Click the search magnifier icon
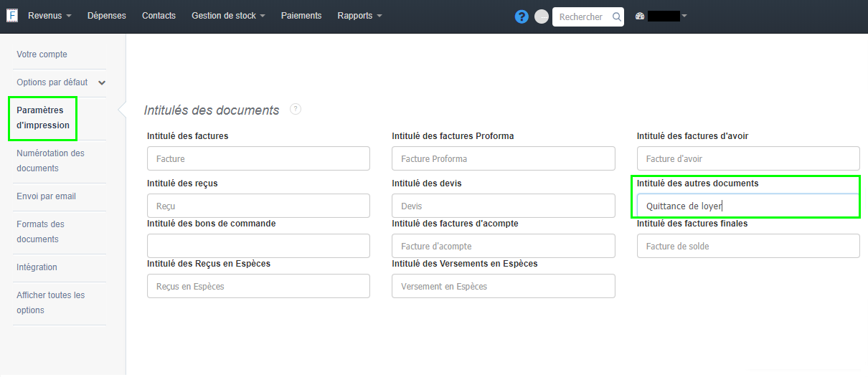 coord(616,16)
